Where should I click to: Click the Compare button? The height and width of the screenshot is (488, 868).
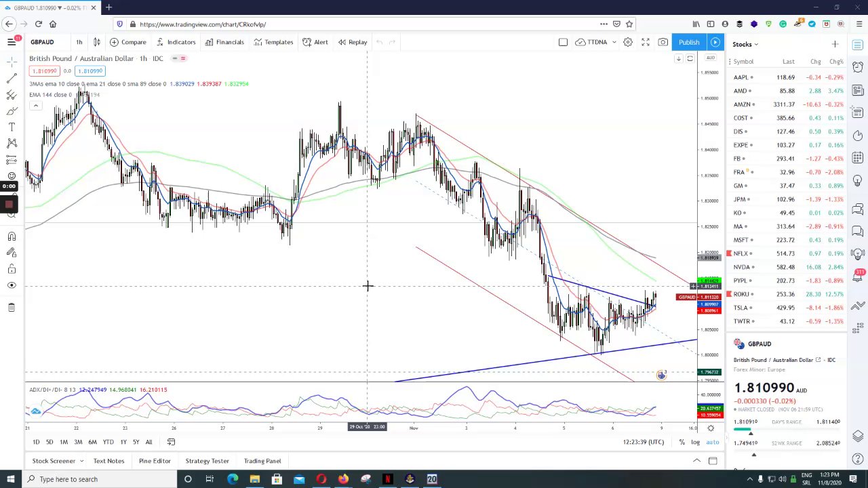pyautogui.click(x=127, y=42)
